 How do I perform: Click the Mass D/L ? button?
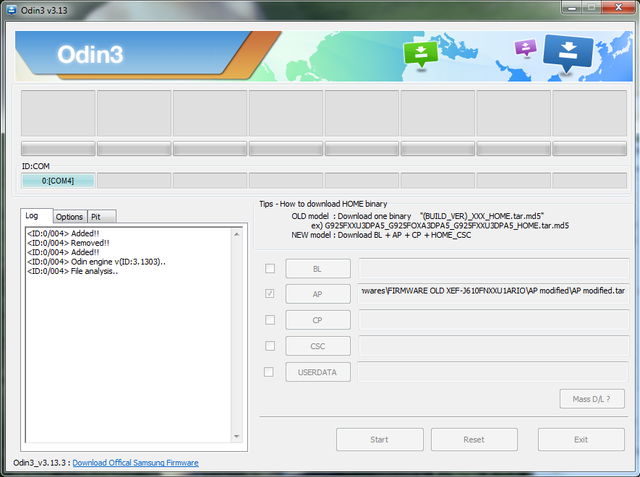pos(592,399)
